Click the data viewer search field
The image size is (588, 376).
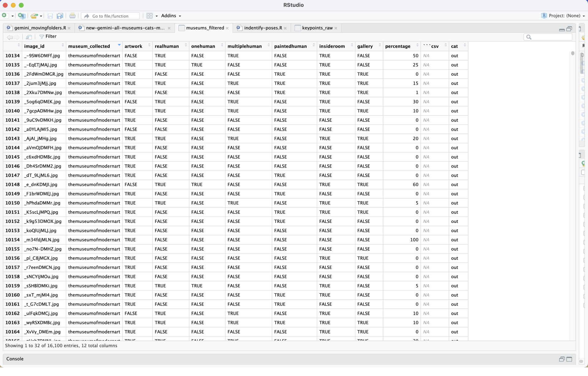tap(548, 37)
